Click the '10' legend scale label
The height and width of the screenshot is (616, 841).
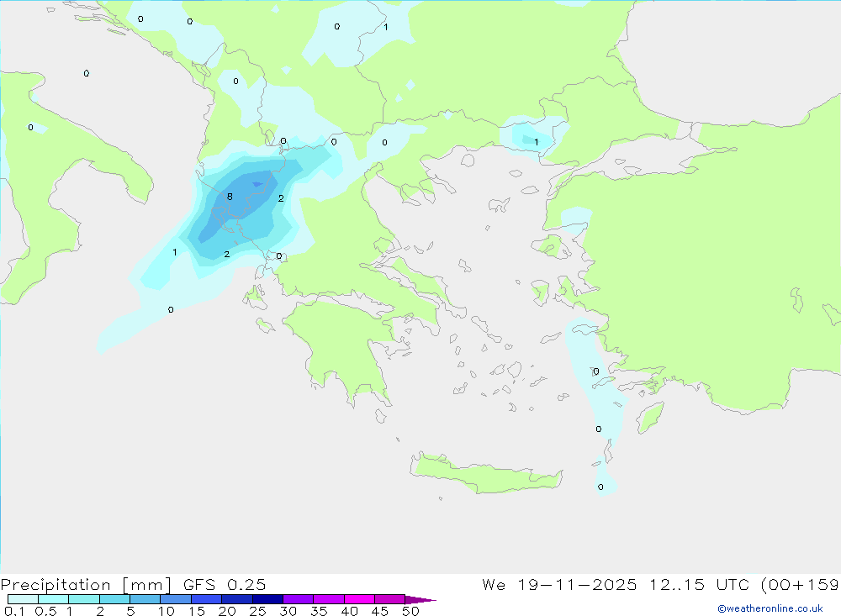point(167,611)
